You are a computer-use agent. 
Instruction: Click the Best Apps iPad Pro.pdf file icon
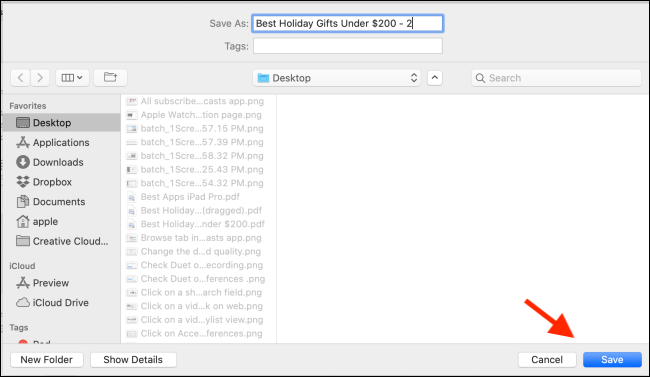131,197
